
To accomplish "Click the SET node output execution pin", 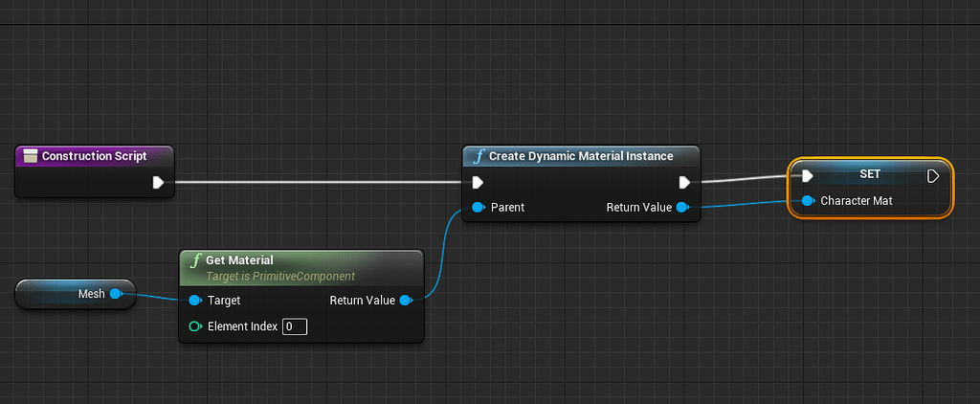I will 933,175.
